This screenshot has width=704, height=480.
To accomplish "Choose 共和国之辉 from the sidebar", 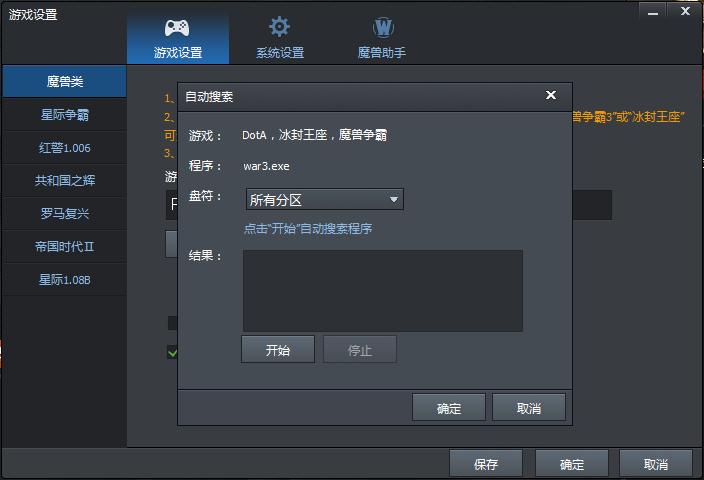I will (x=65, y=181).
